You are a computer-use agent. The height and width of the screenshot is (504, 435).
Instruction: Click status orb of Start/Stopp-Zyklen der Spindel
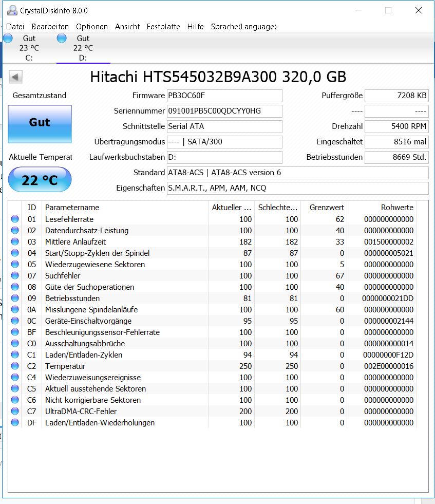coord(15,253)
